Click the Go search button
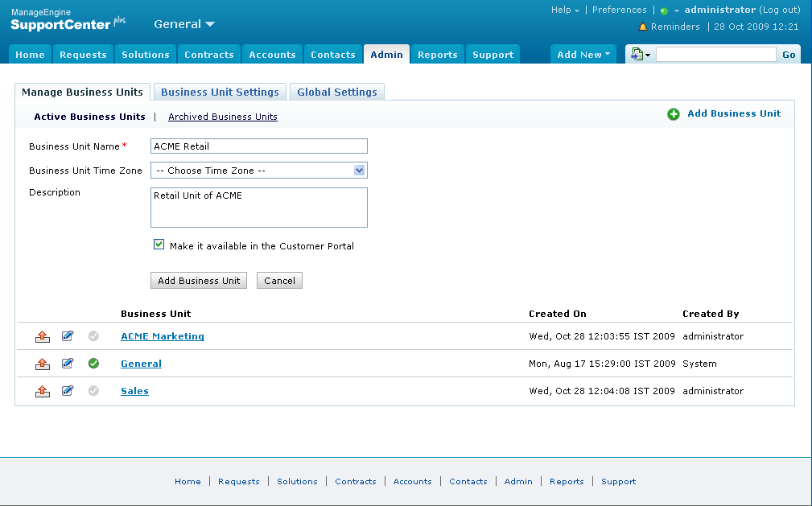Viewport: 812px width, 506px height. [789, 55]
